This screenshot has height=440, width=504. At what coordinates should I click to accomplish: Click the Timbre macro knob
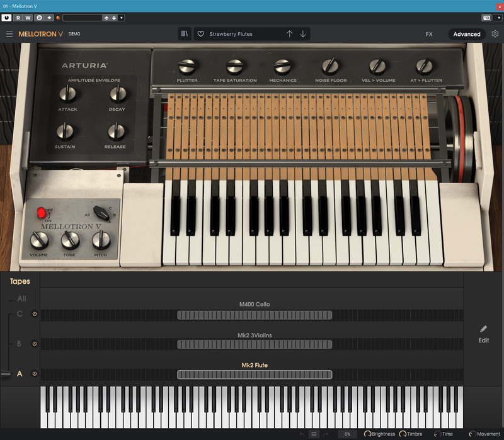click(x=403, y=434)
